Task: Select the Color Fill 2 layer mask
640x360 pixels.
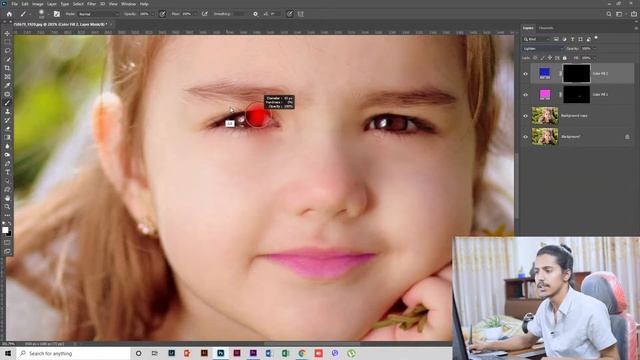Action: pyautogui.click(x=576, y=74)
